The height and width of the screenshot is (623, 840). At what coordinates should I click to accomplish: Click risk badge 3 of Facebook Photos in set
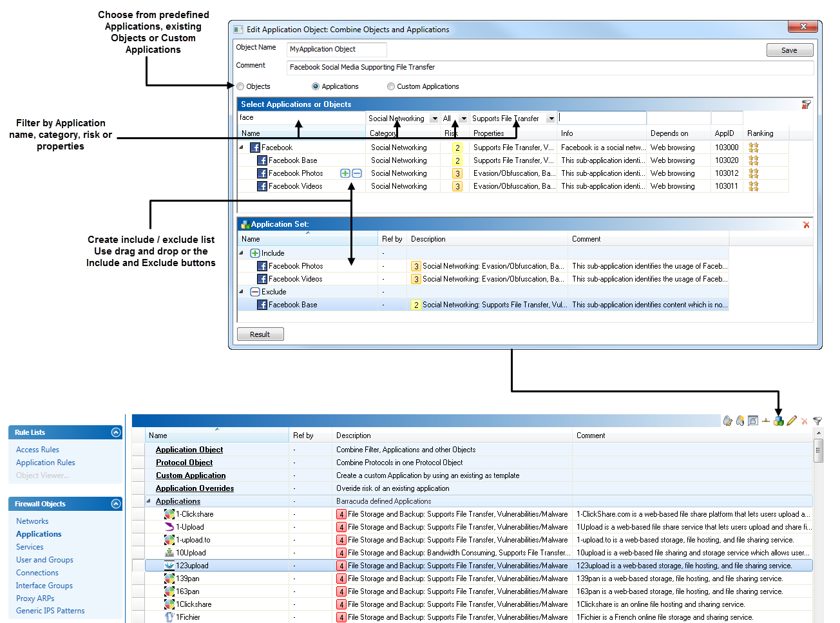click(416, 266)
